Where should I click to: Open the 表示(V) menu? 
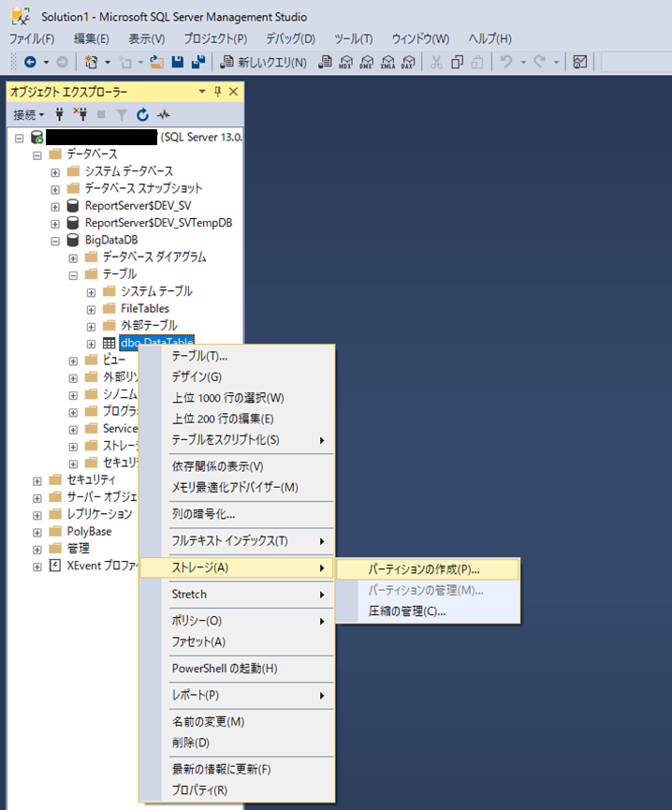tap(147, 38)
